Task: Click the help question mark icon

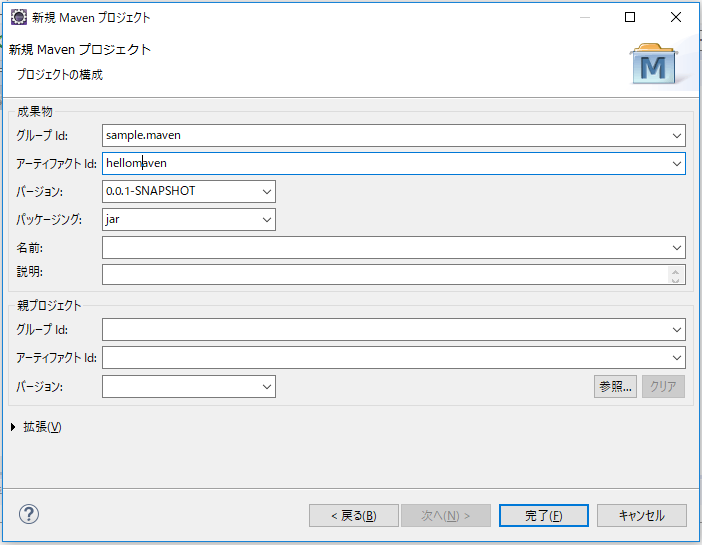Action: click(29, 514)
